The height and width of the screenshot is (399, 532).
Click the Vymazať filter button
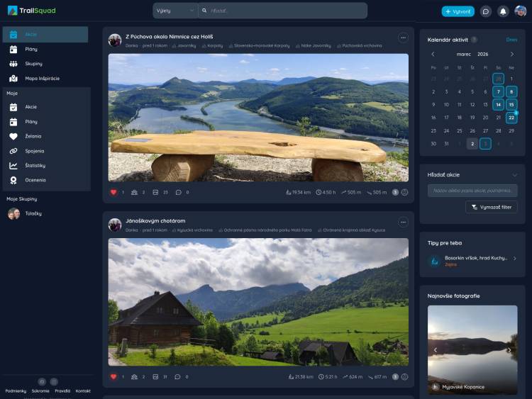[492, 207]
